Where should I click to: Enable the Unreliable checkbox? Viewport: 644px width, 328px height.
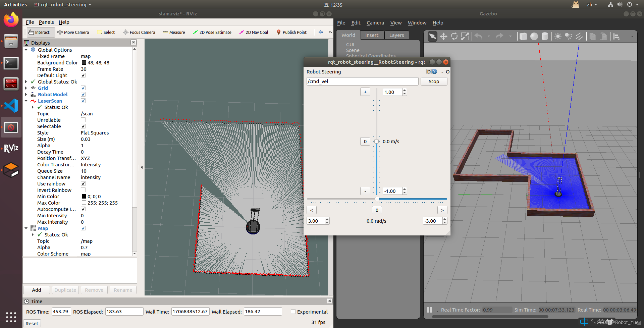click(x=83, y=120)
